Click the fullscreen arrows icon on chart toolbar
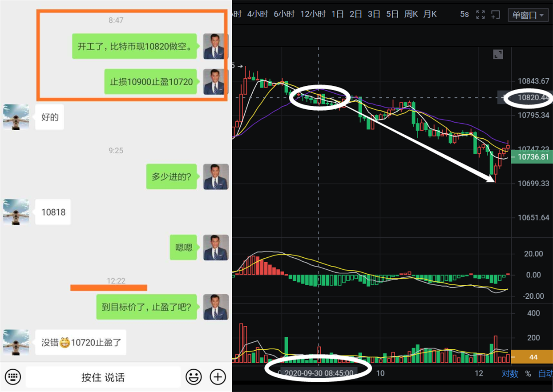 480,15
